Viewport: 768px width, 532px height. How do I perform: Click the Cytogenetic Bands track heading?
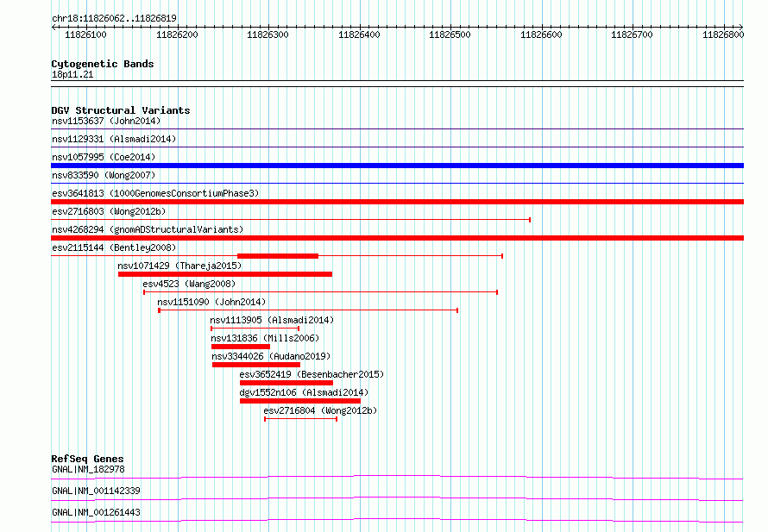[103, 64]
